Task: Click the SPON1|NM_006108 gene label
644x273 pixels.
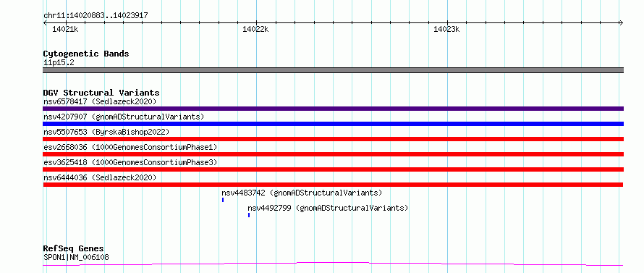Action: tap(76, 258)
